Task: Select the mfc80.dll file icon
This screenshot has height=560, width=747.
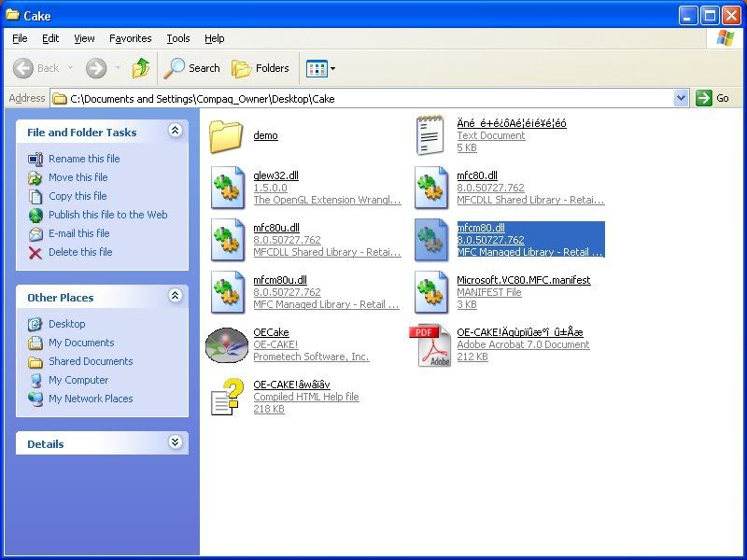Action: click(x=431, y=188)
